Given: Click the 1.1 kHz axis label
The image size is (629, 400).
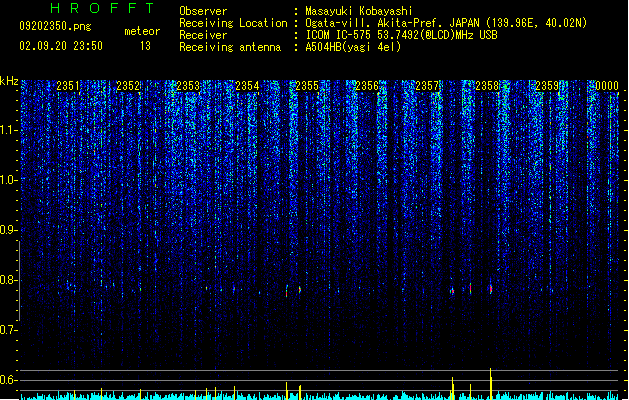Looking at the screenshot, I should point(8,130).
